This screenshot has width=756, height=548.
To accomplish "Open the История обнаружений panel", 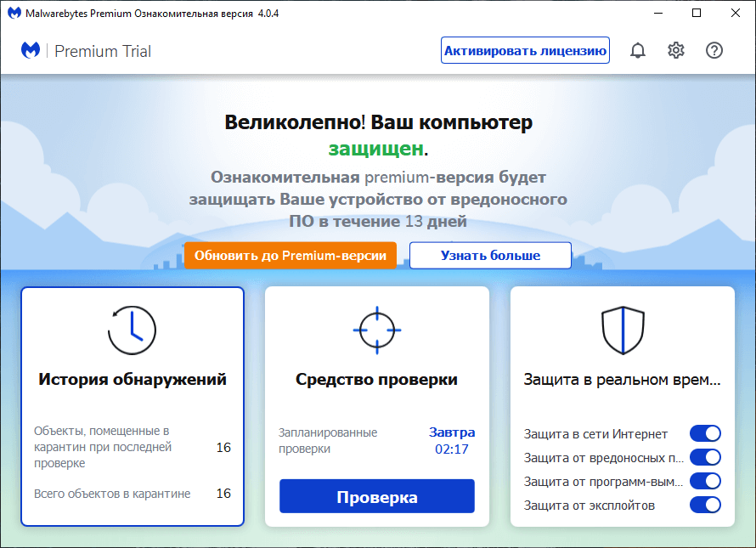I will (132, 379).
